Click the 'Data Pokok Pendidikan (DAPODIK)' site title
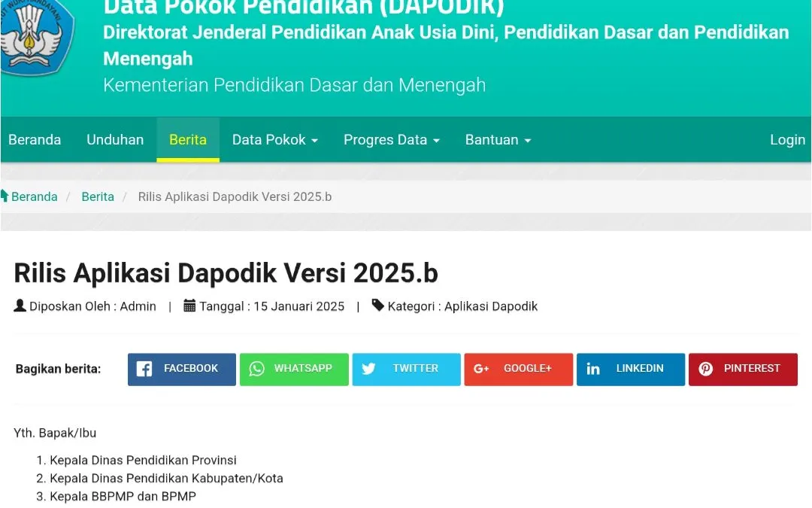812x508 pixels. (304, 8)
